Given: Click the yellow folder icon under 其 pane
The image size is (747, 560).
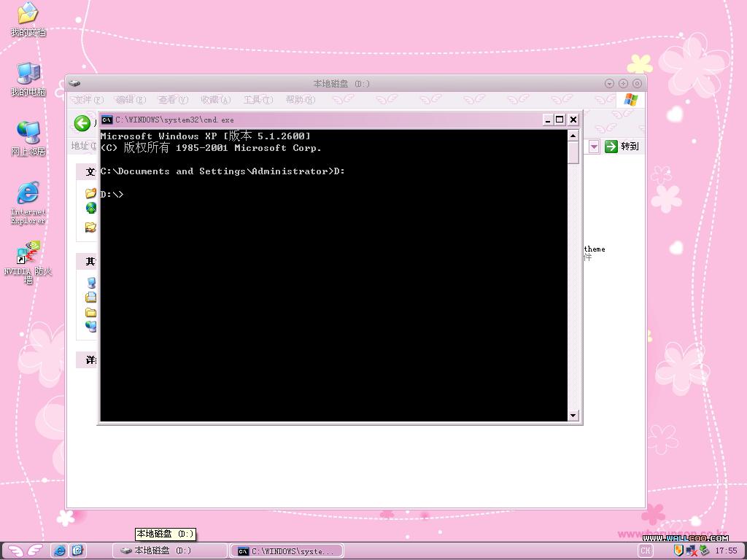Looking at the screenshot, I should (90, 312).
